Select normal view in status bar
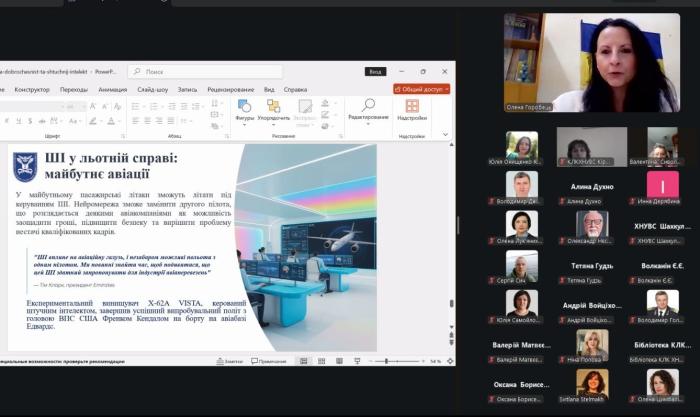Screen dimensions: 700x417 pyautogui.click(x=305, y=361)
